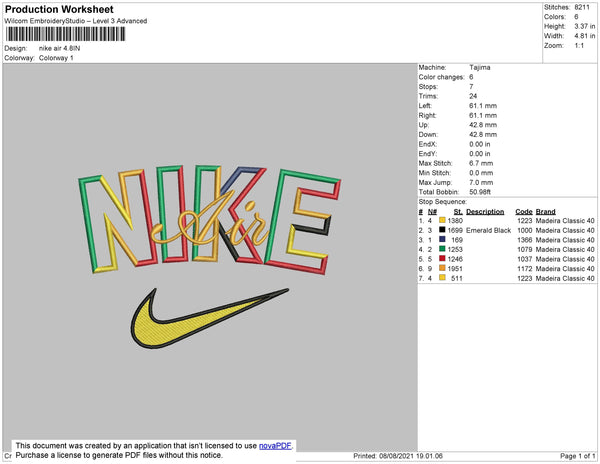The width and height of the screenshot is (600, 464).
Task: Click 'Madeira Classic 40' in the 1951 row
Action: [565, 269]
